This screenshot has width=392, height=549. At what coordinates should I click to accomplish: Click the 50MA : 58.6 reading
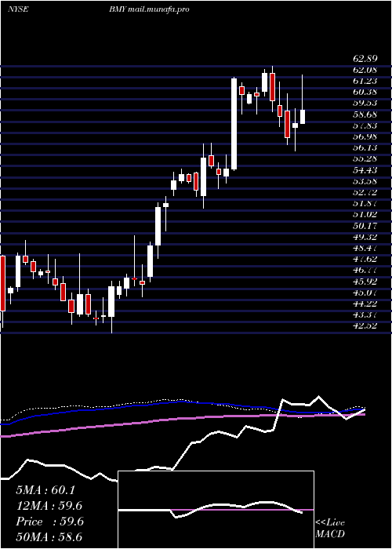tap(49, 537)
